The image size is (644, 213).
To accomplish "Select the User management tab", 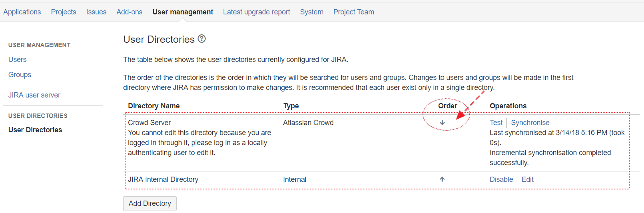I will tap(183, 12).
